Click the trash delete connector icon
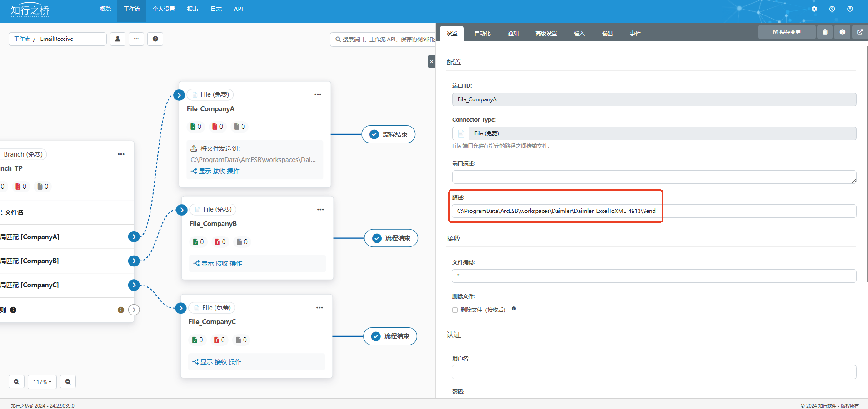 (x=825, y=32)
